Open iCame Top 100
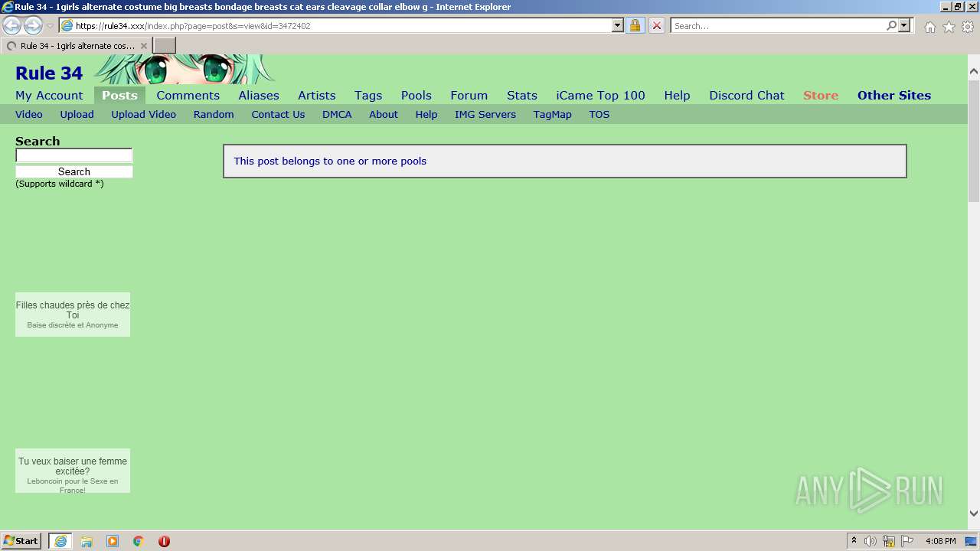 [x=600, y=96]
